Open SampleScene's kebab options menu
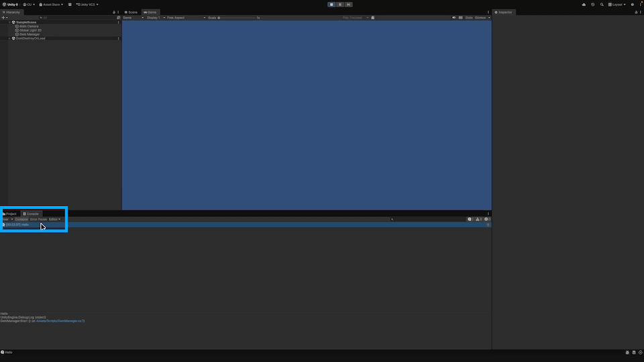 [x=119, y=22]
